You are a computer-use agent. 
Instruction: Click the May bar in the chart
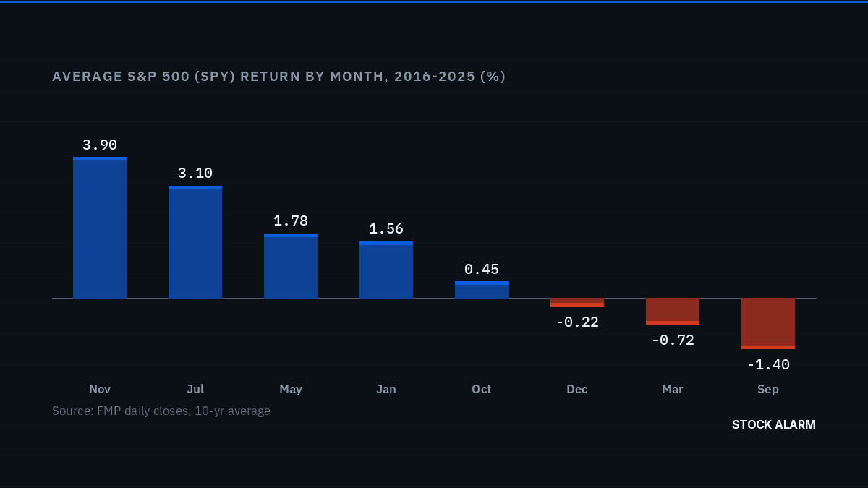(x=291, y=266)
